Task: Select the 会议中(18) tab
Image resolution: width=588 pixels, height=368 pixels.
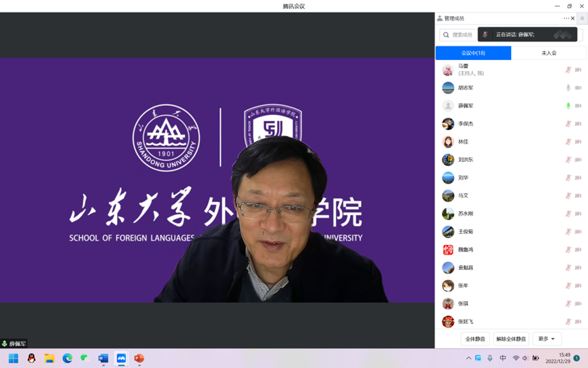Action: pos(473,53)
